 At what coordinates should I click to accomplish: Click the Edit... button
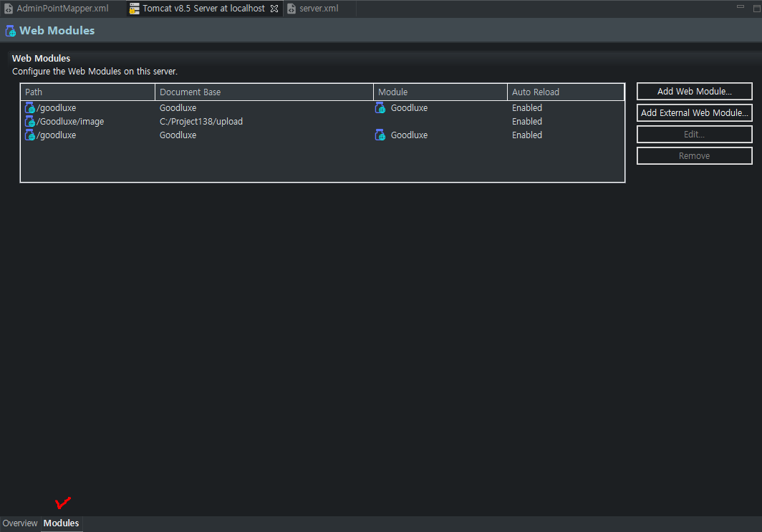pos(694,135)
